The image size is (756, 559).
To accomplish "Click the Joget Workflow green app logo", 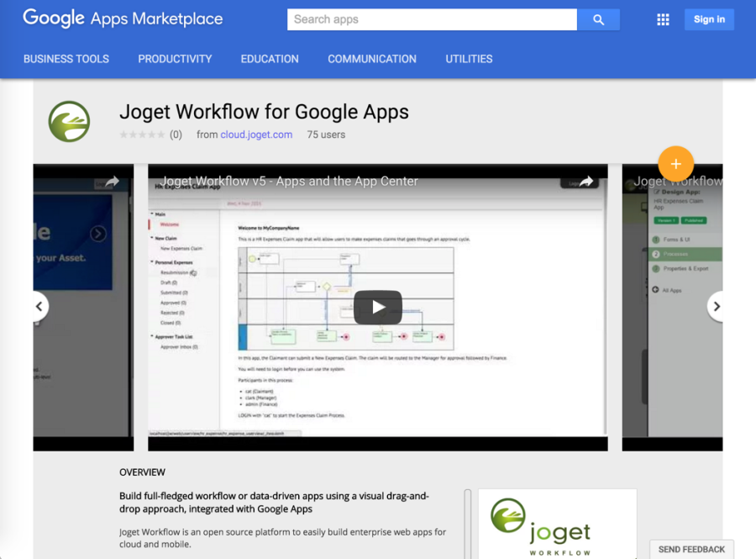I will 69,121.
